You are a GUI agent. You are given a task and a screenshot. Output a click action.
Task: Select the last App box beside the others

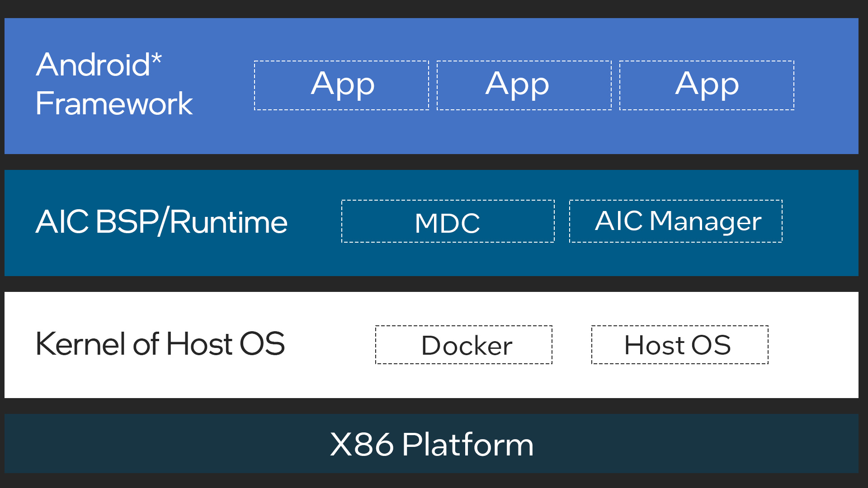[x=707, y=85]
